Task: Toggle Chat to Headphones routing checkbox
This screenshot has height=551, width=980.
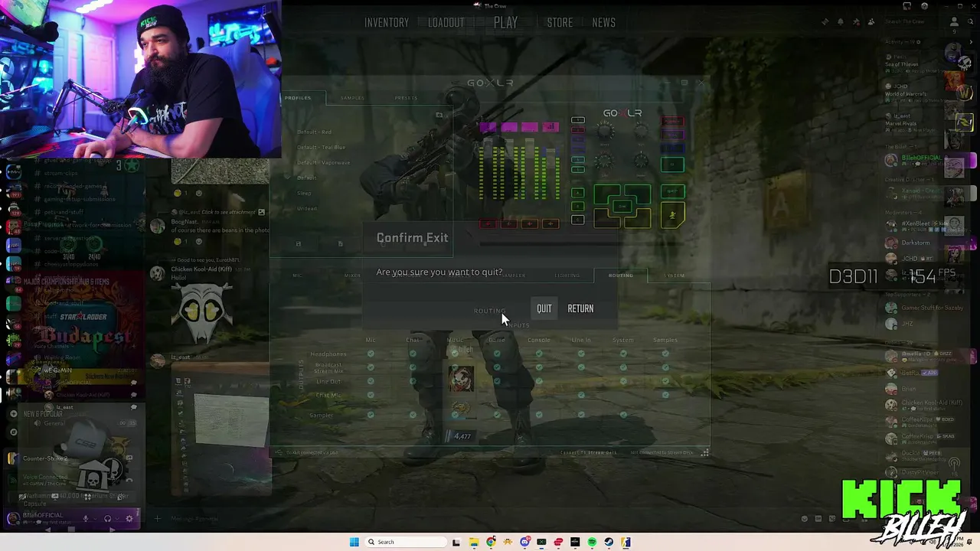Action: click(x=413, y=354)
